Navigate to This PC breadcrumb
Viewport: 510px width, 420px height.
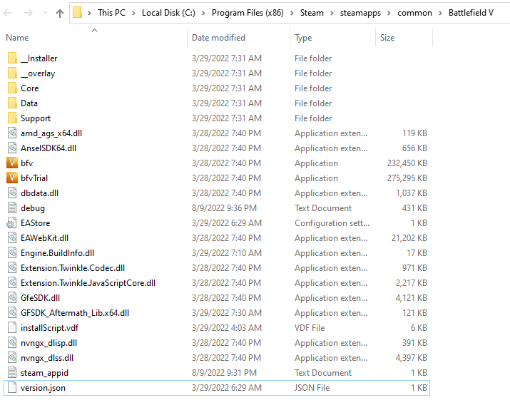pyautogui.click(x=111, y=13)
